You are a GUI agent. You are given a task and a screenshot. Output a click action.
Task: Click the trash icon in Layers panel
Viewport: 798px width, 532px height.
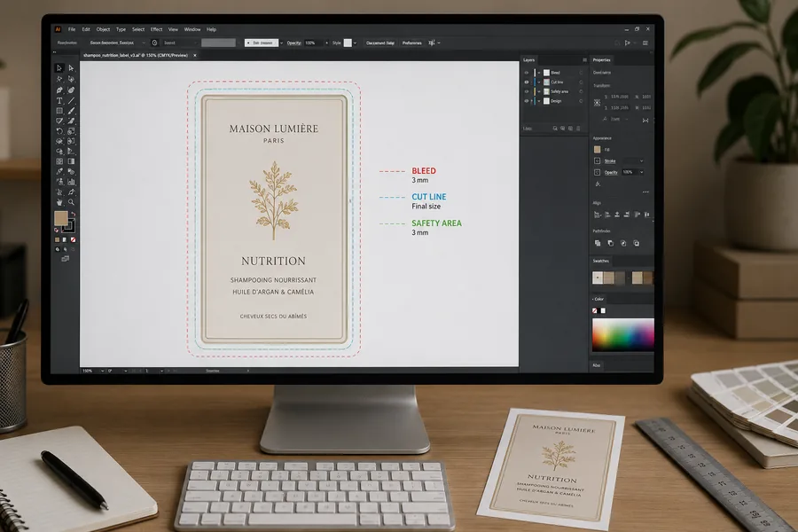click(x=578, y=129)
